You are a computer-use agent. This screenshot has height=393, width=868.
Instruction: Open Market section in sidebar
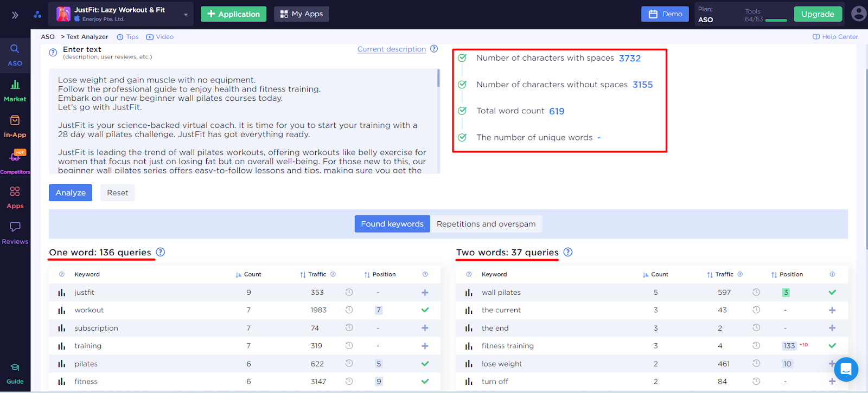coord(15,91)
